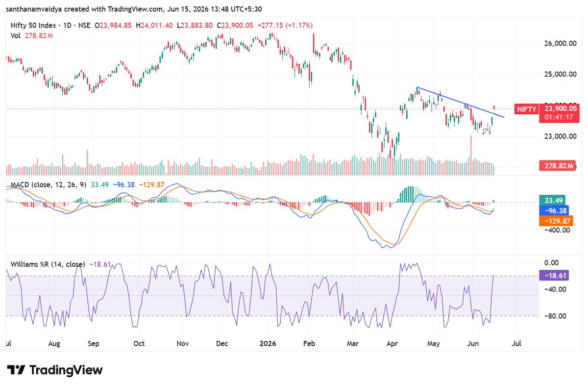Screen dimensions: 588x388
Task: Click the Jun label on the time axis
Action: (x=473, y=343)
